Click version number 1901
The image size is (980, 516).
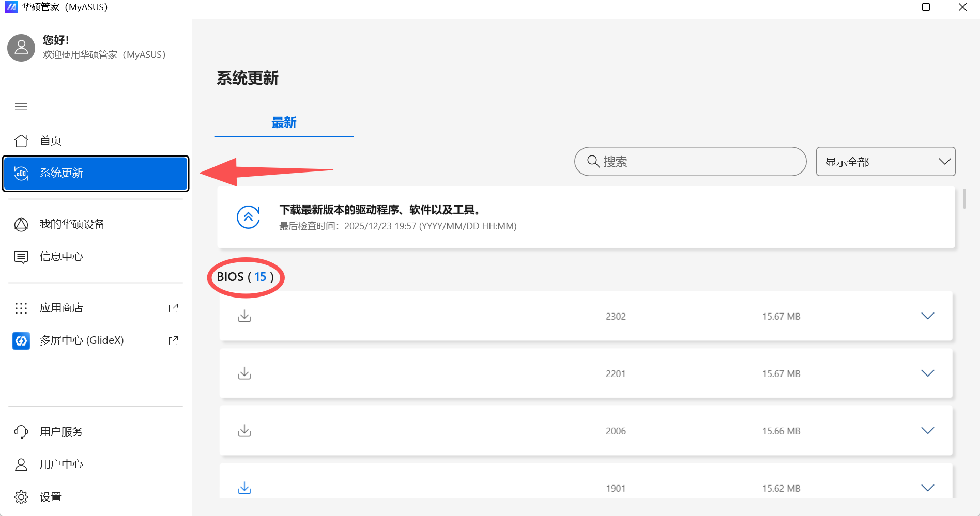click(616, 489)
